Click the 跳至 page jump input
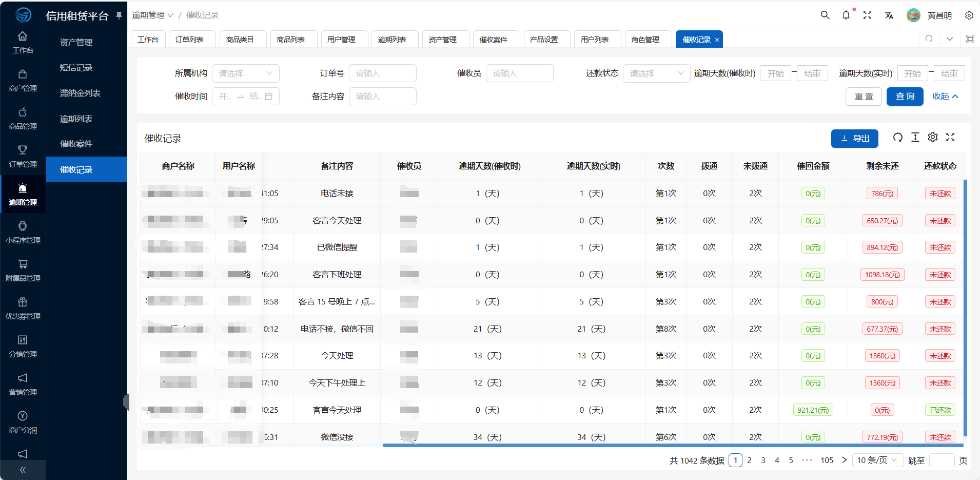 coord(942,460)
